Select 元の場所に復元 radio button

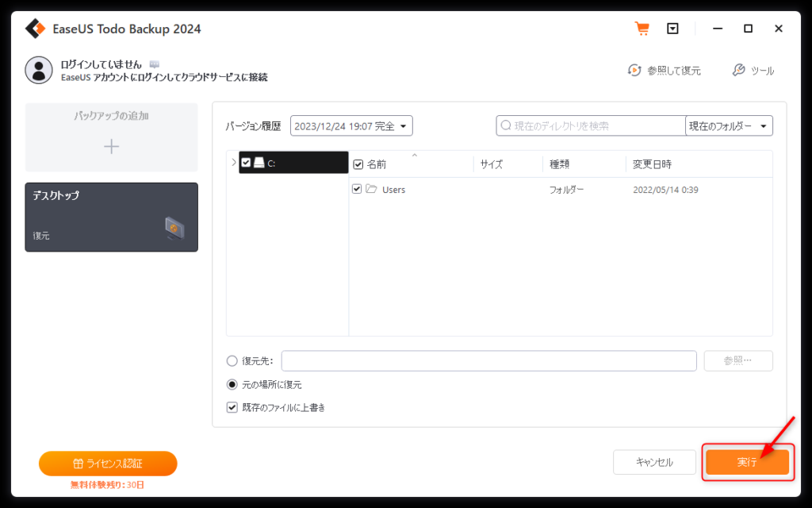tap(232, 384)
